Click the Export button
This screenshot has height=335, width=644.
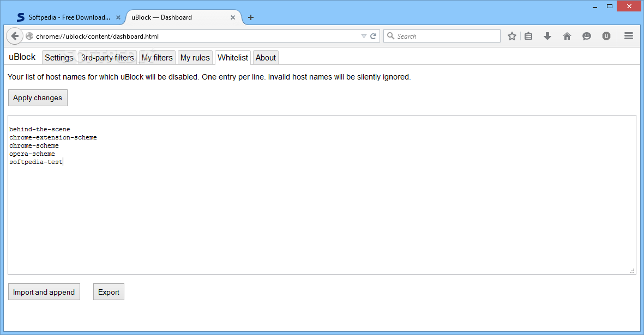point(109,292)
